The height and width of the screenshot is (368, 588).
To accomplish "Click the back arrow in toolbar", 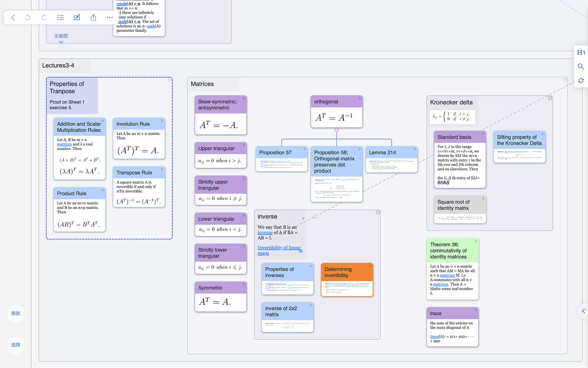I will click(13, 18).
